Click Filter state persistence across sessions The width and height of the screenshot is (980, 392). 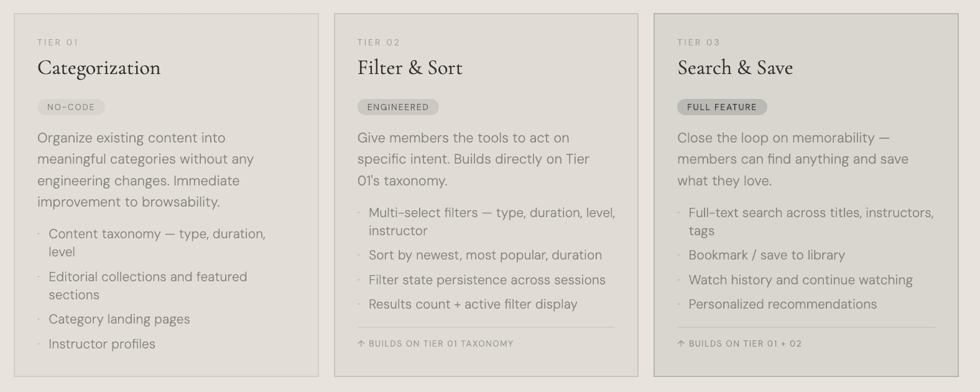(487, 280)
